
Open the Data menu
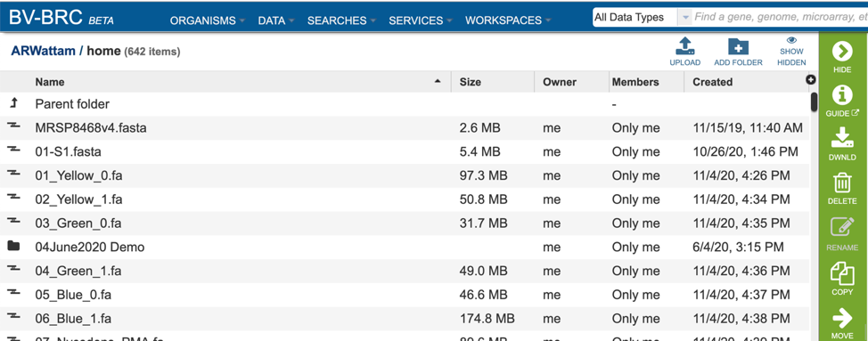(x=275, y=20)
